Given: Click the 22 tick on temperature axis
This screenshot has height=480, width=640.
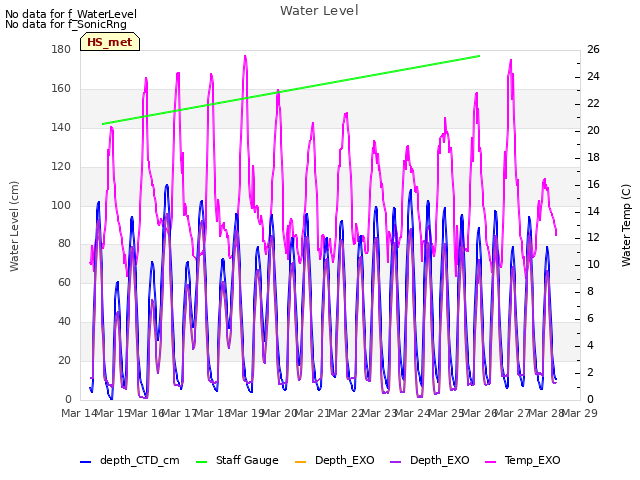Looking at the screenshot, I should (x=593, y=103).
